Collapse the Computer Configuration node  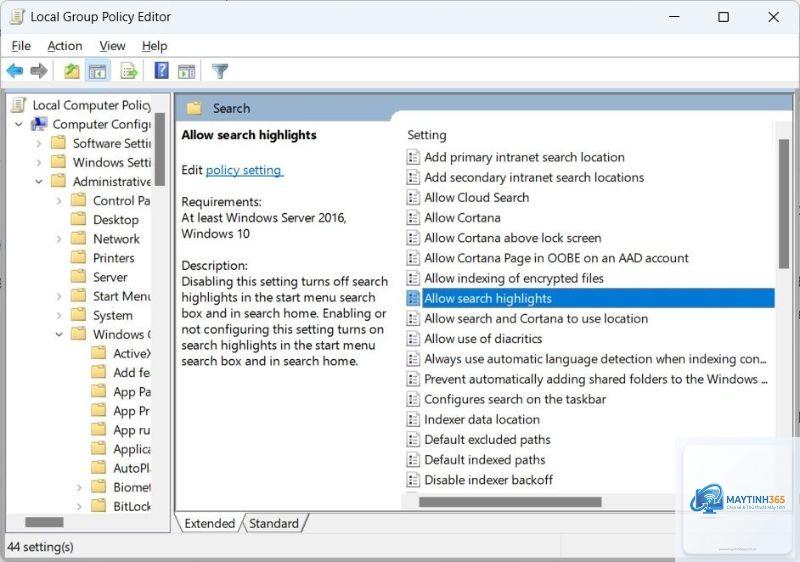pos(19,124)
